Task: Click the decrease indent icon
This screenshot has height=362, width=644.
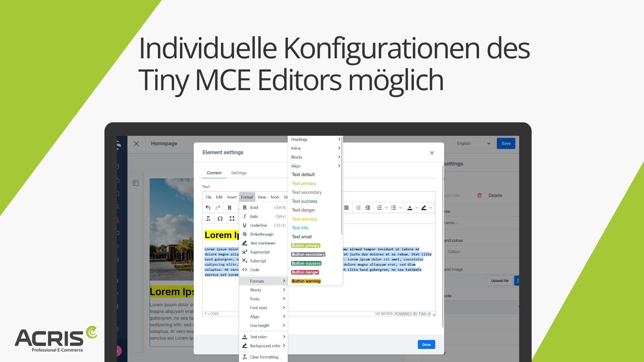Action: (x=358, y=208)
